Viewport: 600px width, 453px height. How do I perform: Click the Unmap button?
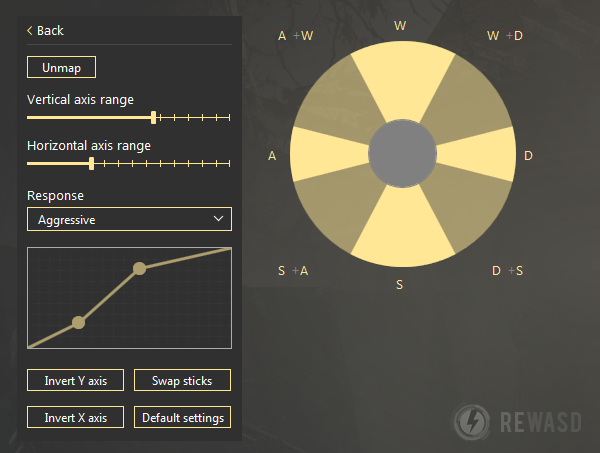click(x=61, y=67)
